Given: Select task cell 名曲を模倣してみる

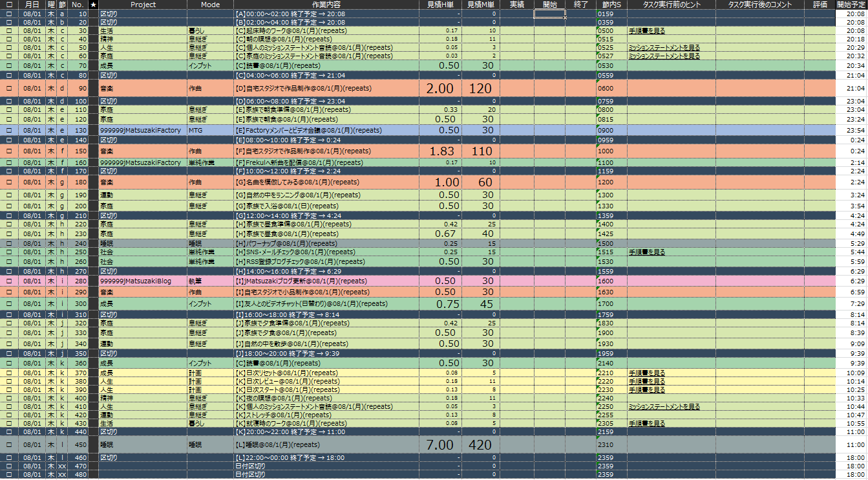Looking at the screenshot, I should [326, 182].
